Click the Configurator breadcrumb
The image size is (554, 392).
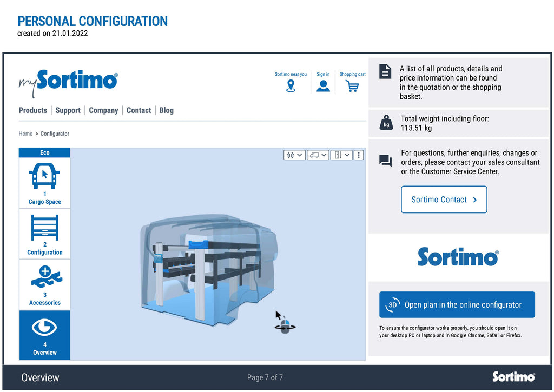click(x=55, y=134)
